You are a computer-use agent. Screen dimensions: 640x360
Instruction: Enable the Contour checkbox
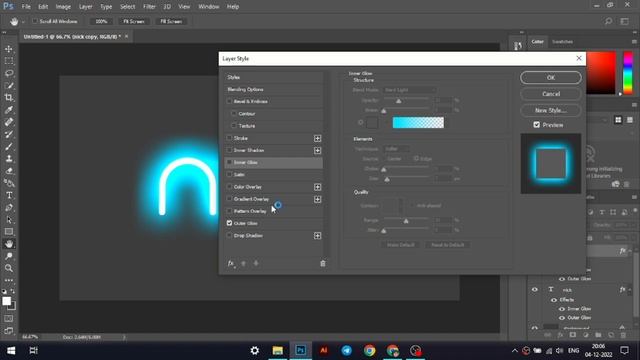coord(234,113)
